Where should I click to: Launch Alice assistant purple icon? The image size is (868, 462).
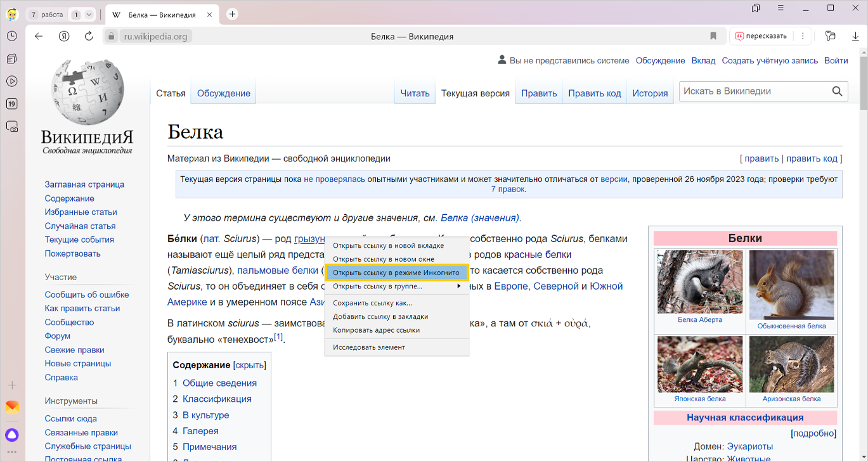click(x=12, y=435)
